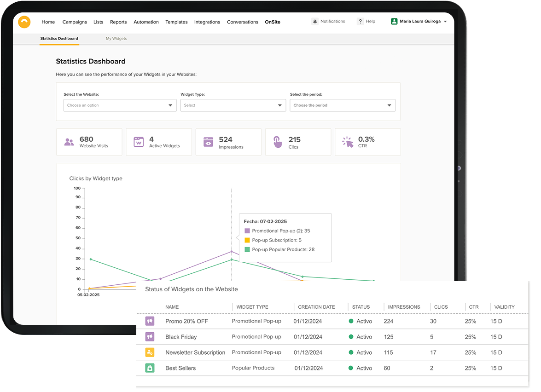
Task: Click the Promo 20% OFF megaphone icon
Action: point(150,321)
